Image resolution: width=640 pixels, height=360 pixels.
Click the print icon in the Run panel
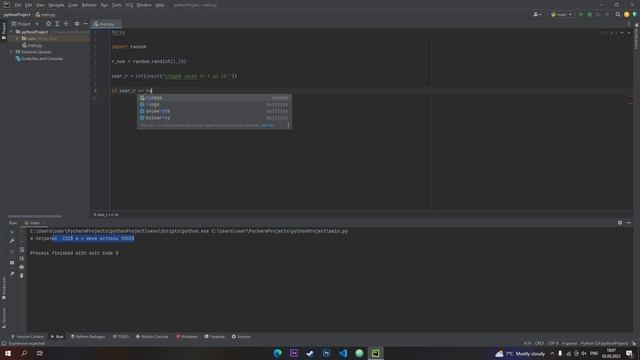[x=22, y=267]
